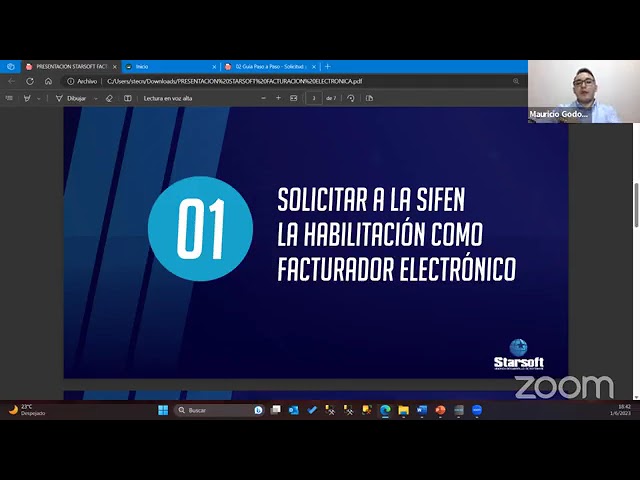Open Outlook from the taskbar
This screenshot has height=480, width=640.
(x=293, y=410)
